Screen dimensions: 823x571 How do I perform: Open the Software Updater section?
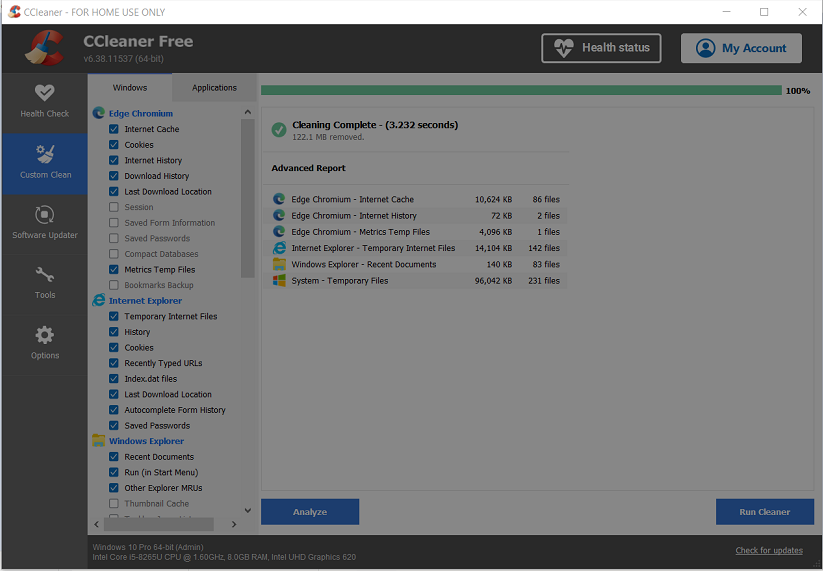(45, 224)
